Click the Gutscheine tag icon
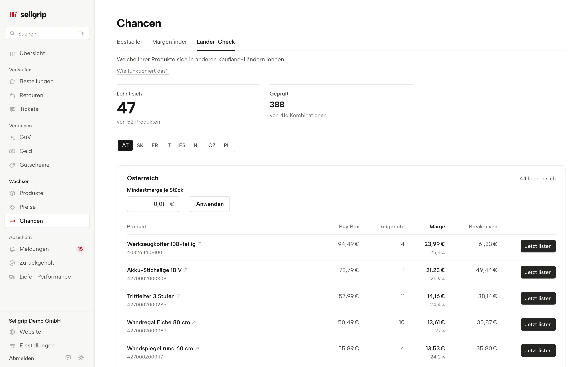The image size is (588, 367). (x=12, y=165)
